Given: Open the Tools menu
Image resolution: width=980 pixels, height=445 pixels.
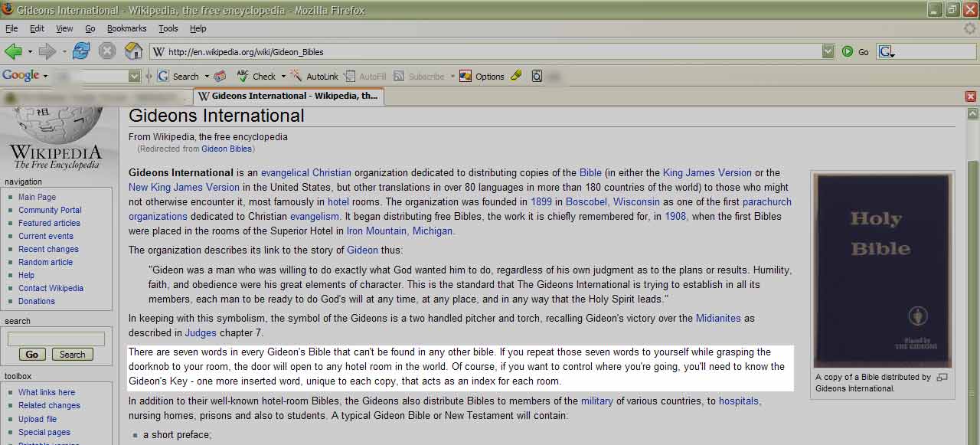Looking at the screenshot, I should (x=168, y=28).
